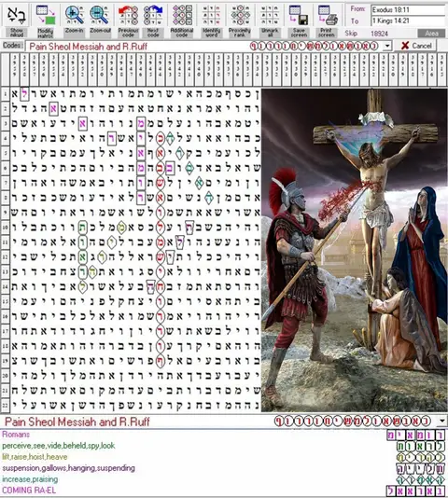Viewport: 448px width, 498px height.
Task: Go to the Previous code
Action: point(128,20)
